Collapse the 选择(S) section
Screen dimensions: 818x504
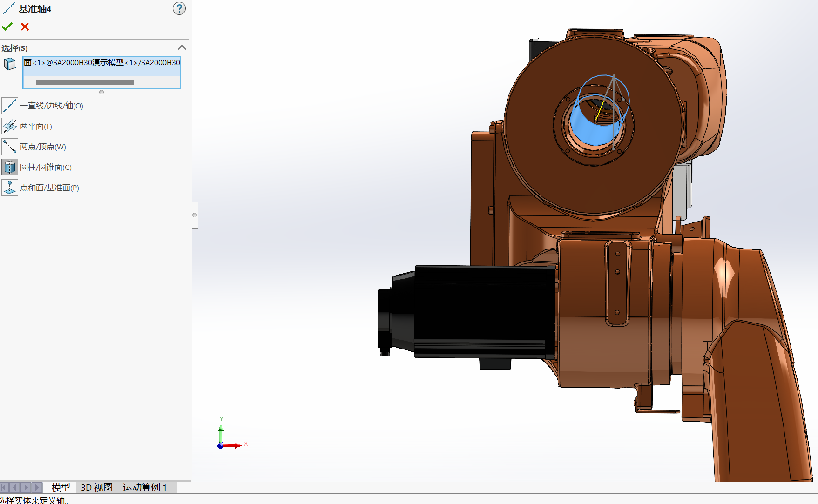(x=182, y=47)
